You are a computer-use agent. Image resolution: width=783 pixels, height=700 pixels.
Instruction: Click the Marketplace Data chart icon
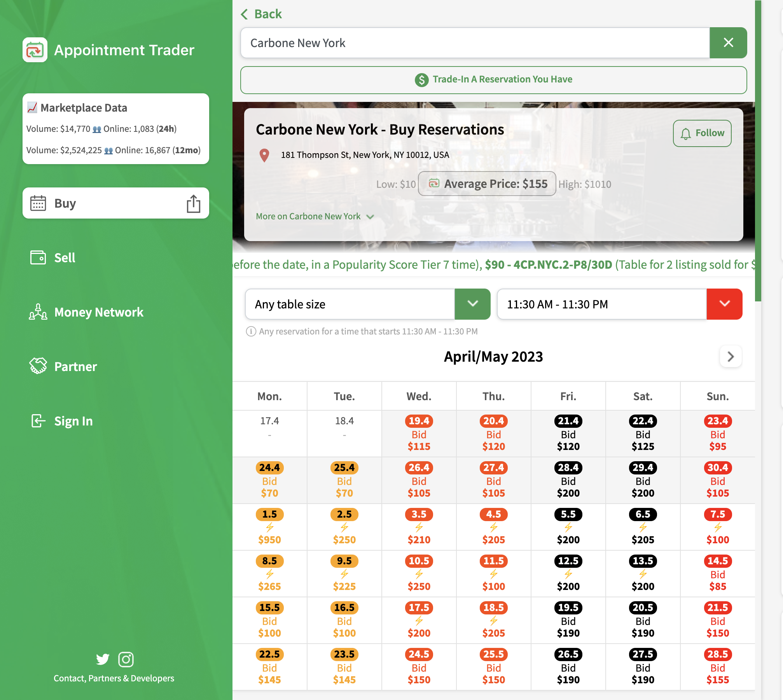(x=32, y=108)
